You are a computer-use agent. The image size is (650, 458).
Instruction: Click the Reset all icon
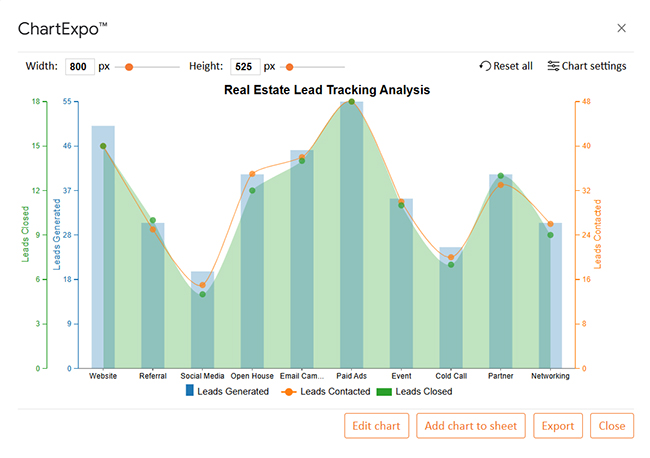pyautogui.click(x=486, y=67)
